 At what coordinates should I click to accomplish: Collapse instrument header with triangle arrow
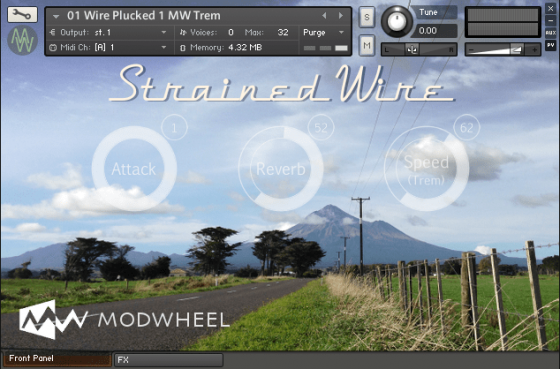tap(56, 16)
